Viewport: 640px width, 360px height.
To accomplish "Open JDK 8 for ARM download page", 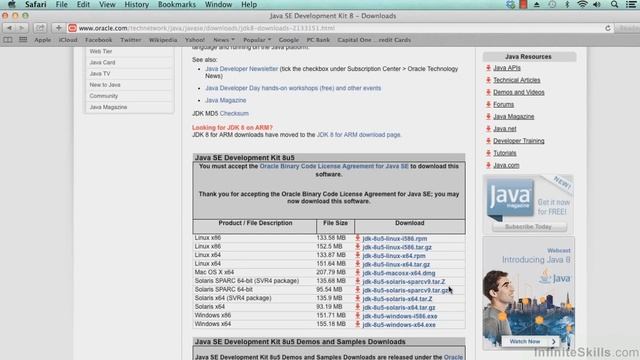I will coord(358,135).
